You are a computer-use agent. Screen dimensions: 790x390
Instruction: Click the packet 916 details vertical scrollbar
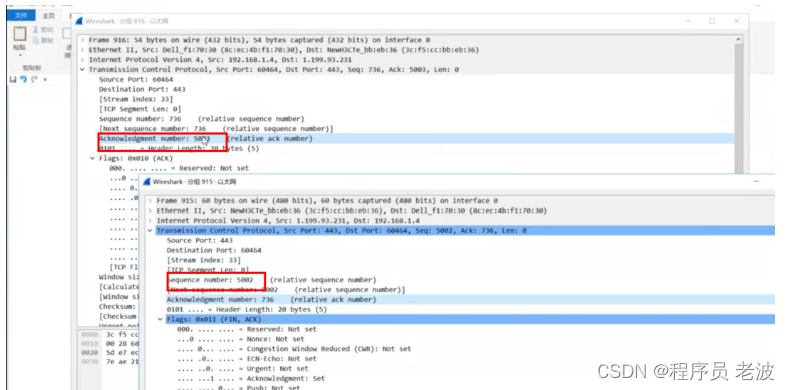tap(739, 106)
